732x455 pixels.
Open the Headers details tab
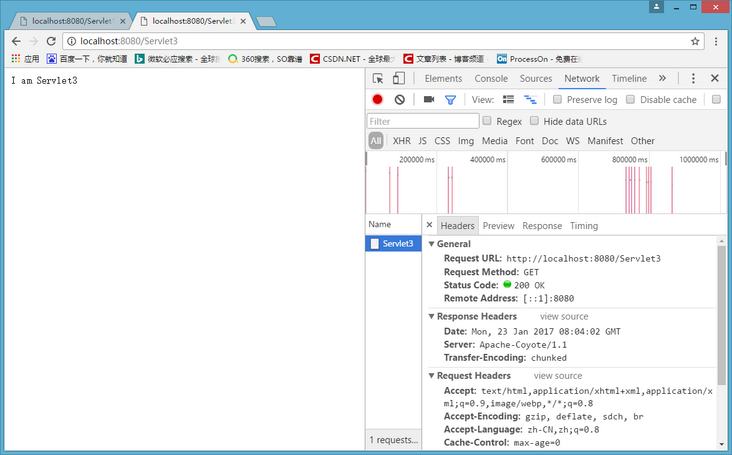click(458, 226)
